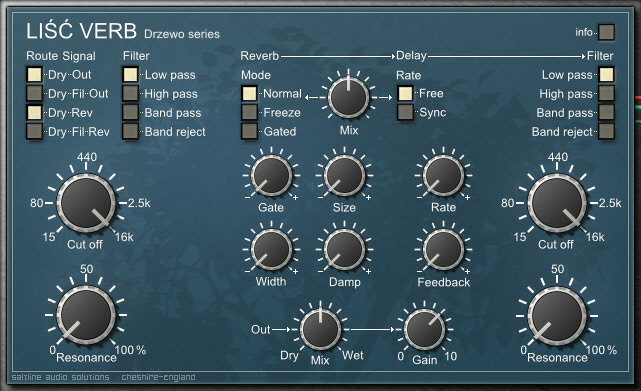Select Band reject in left Filter section
The width and height of the screenshot is (641, 391).
click(x=130, y=131)
